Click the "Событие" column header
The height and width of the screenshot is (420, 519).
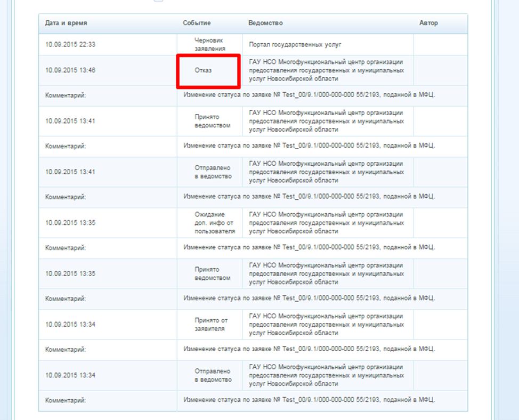coord(197,23)
